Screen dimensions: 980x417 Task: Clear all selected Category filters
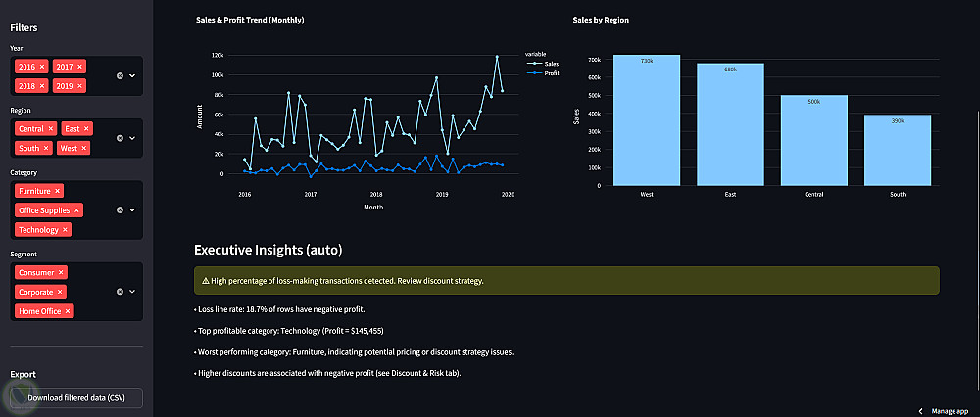120,209
